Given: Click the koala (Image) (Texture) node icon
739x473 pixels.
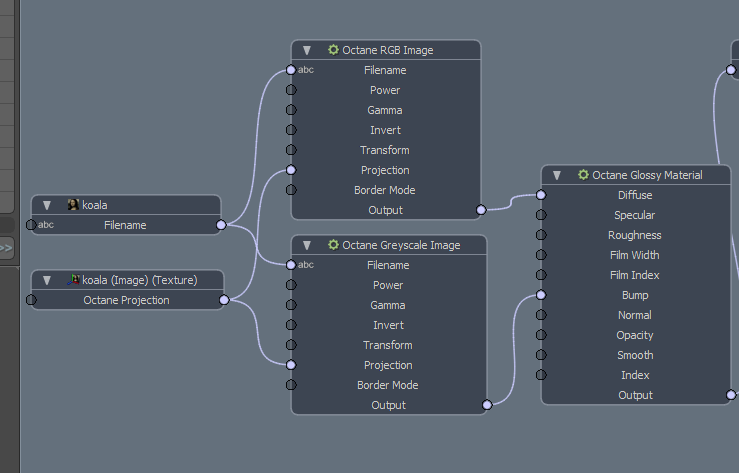Looking at the screenshot, I should tap(73, 280).
